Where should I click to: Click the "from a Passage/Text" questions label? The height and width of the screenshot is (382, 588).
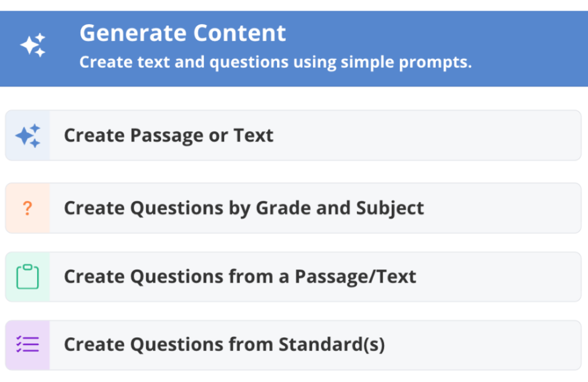240,277
